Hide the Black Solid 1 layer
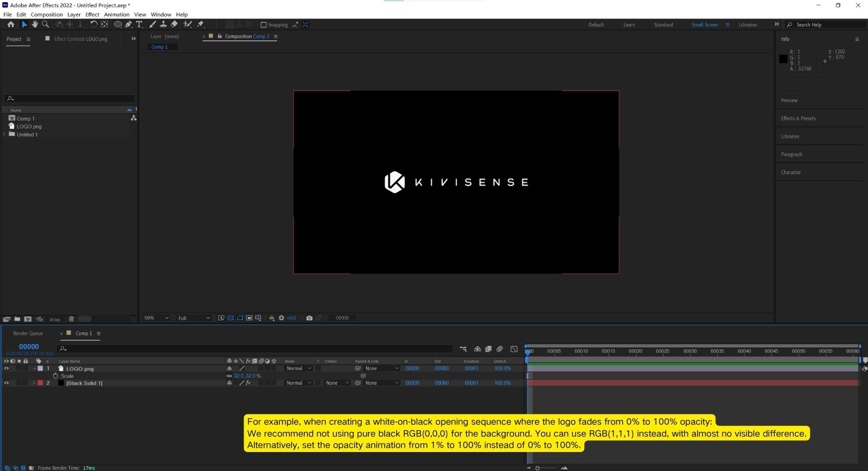This screenshot has width=868, height=471. [7, 383]
